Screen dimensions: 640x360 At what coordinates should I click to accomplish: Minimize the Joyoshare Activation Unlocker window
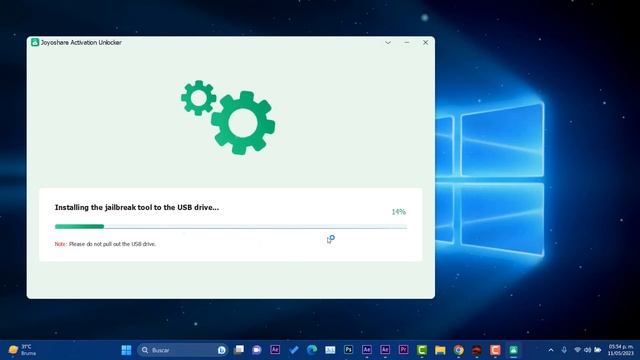(x=407, y=42)
